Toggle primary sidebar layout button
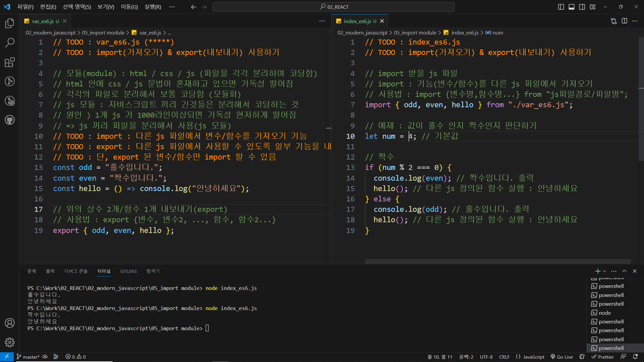 point(561,7)
